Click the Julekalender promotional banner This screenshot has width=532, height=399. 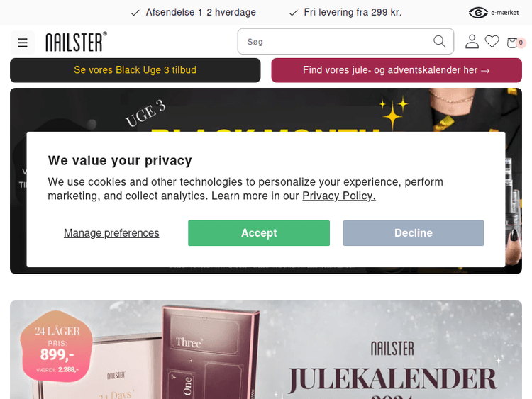pos(266,350)
